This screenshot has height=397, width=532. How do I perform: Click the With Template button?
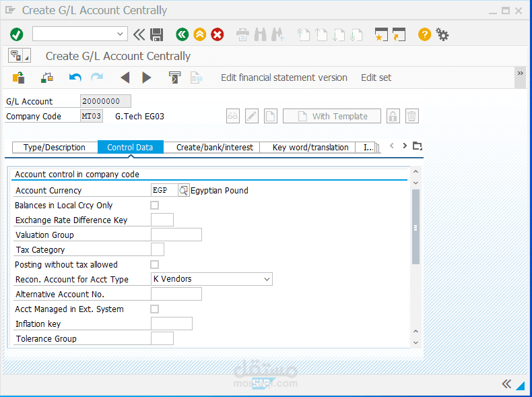pyautogui.click(x=332, y=116)
